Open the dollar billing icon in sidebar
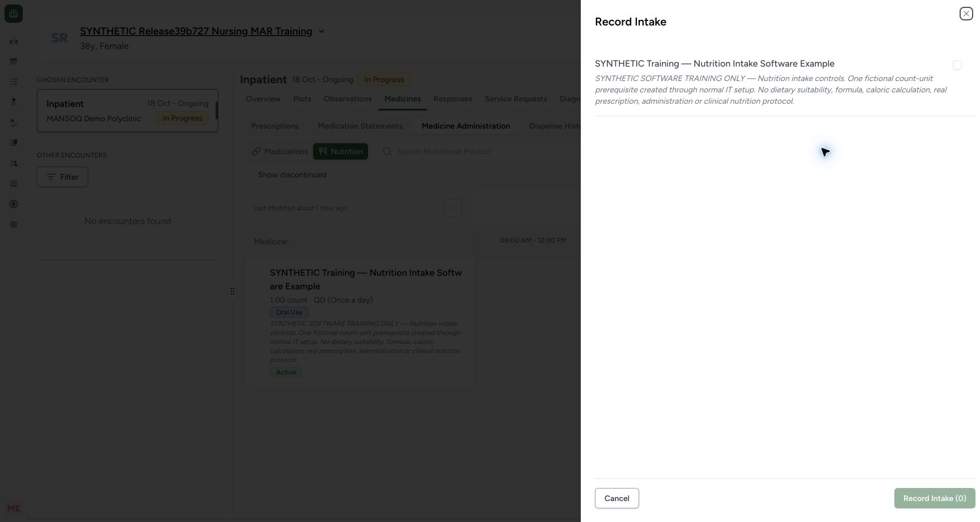 point(14,204)
